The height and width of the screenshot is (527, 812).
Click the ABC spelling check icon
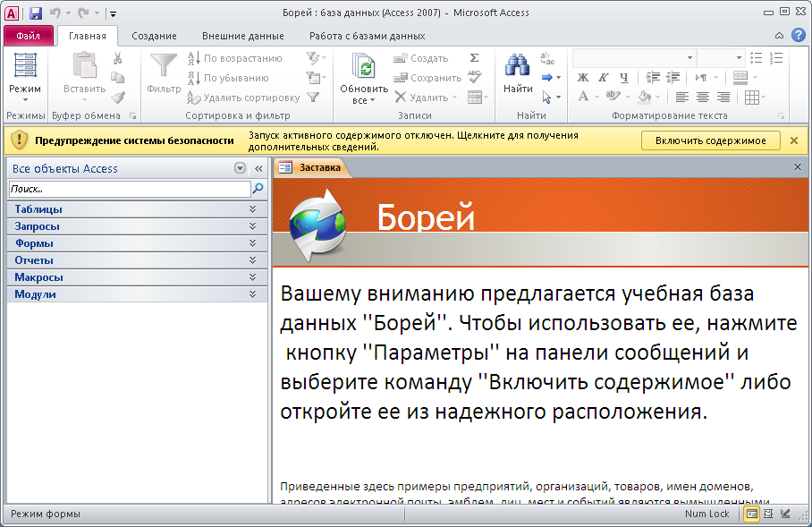pyautogui.click(x=474, y=77)
